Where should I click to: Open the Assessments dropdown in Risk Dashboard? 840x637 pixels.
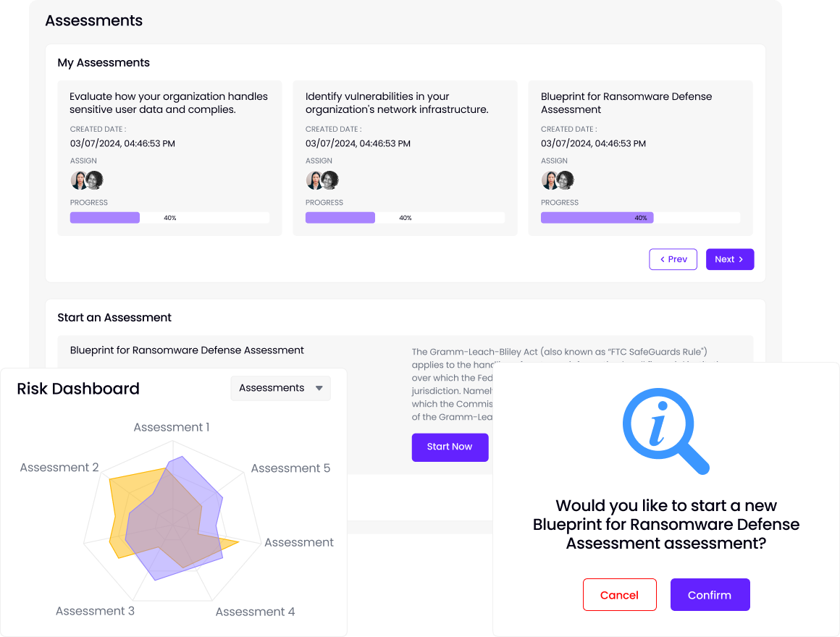click(280, 389)
